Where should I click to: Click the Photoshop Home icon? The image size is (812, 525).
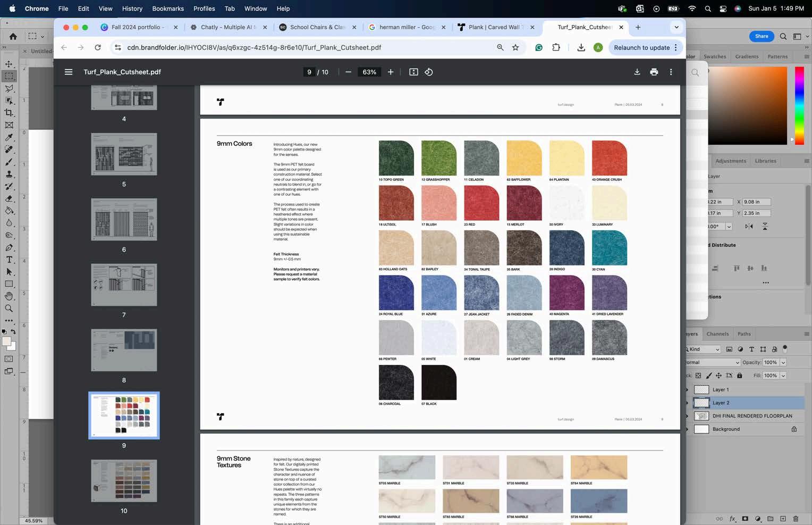coord(13,36)
